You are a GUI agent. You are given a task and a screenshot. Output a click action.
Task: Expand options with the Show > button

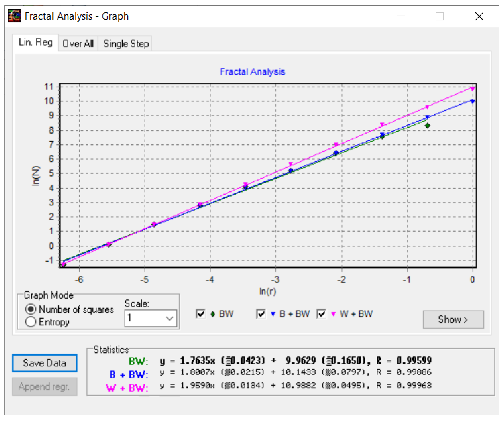pyautogui.click(x=453, y=320)
